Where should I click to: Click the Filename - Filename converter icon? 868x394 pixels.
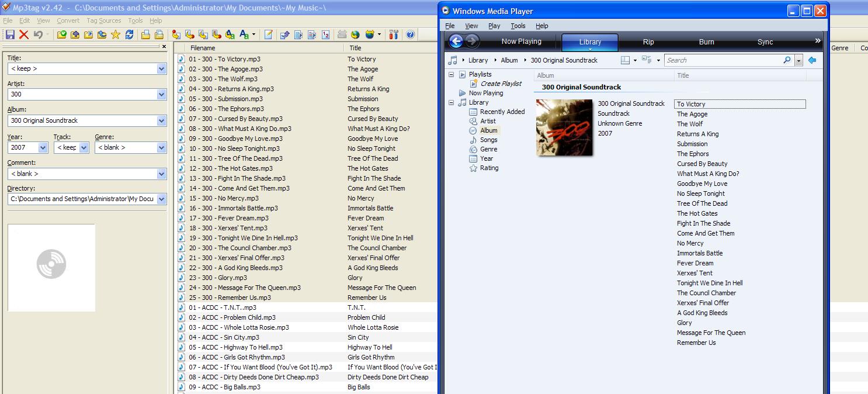click(x=203, y=34)
